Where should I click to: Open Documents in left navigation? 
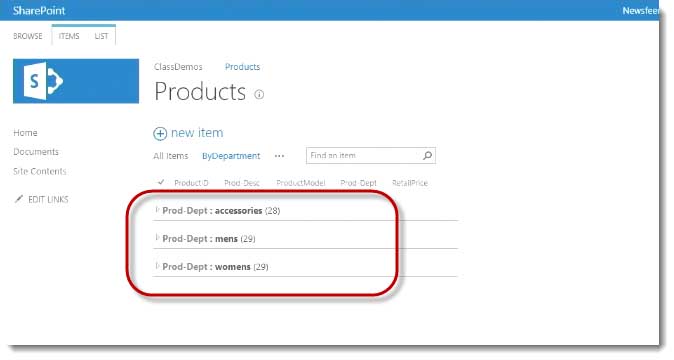pyautogui.click(x=36, y=152)
